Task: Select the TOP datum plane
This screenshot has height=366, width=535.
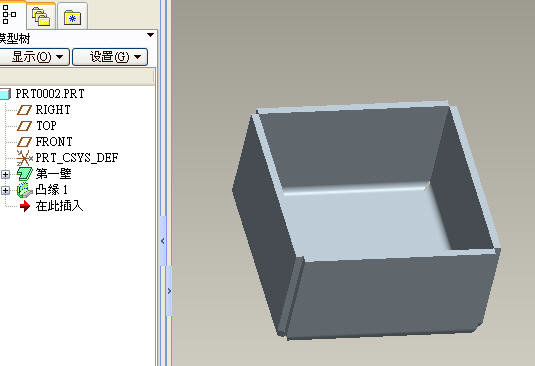Action: pos(46,126)
